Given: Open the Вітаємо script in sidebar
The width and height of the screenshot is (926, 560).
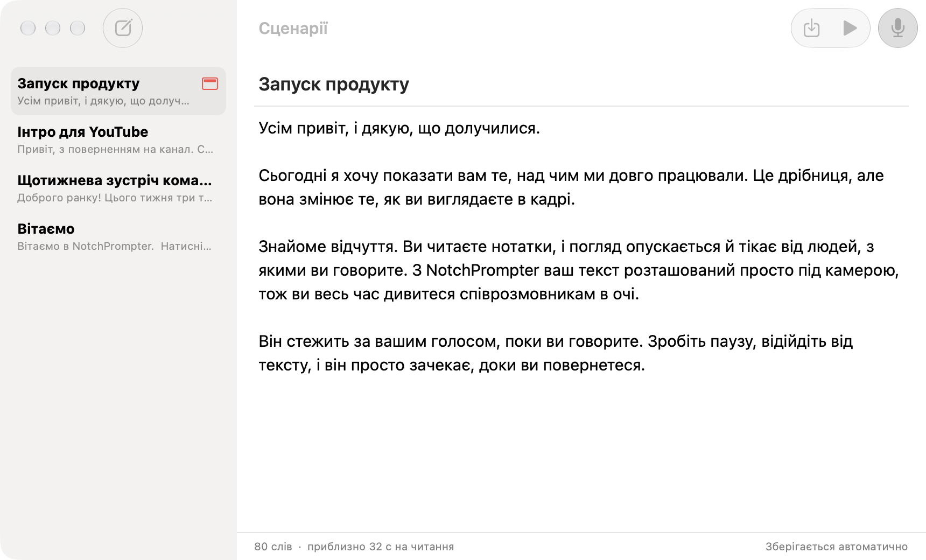Looking at the screenshot, I should tap(118, 236).
